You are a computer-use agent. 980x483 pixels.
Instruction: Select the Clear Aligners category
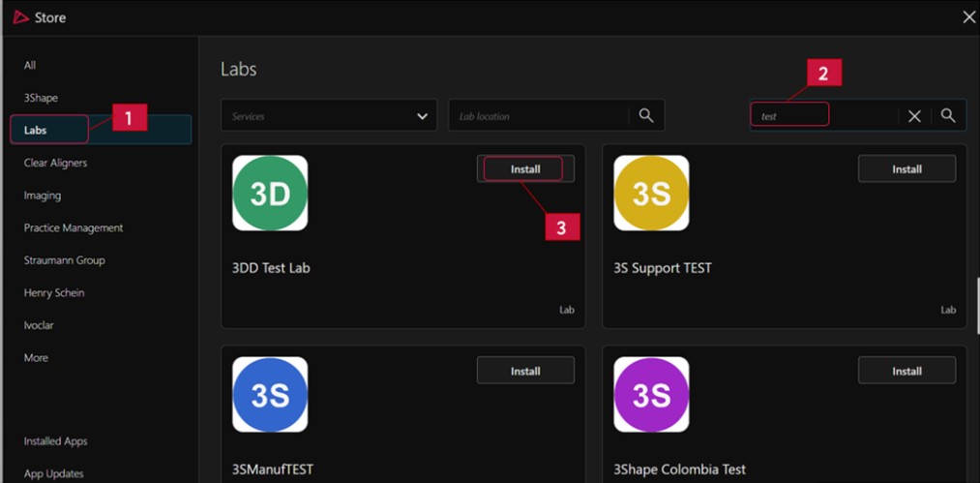[x=55, y=163]
